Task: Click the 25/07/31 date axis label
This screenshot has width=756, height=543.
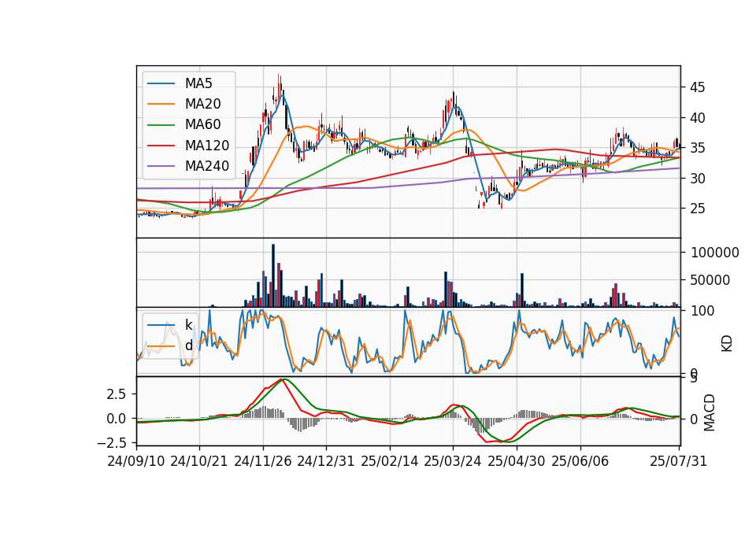Action: [678, 461]
